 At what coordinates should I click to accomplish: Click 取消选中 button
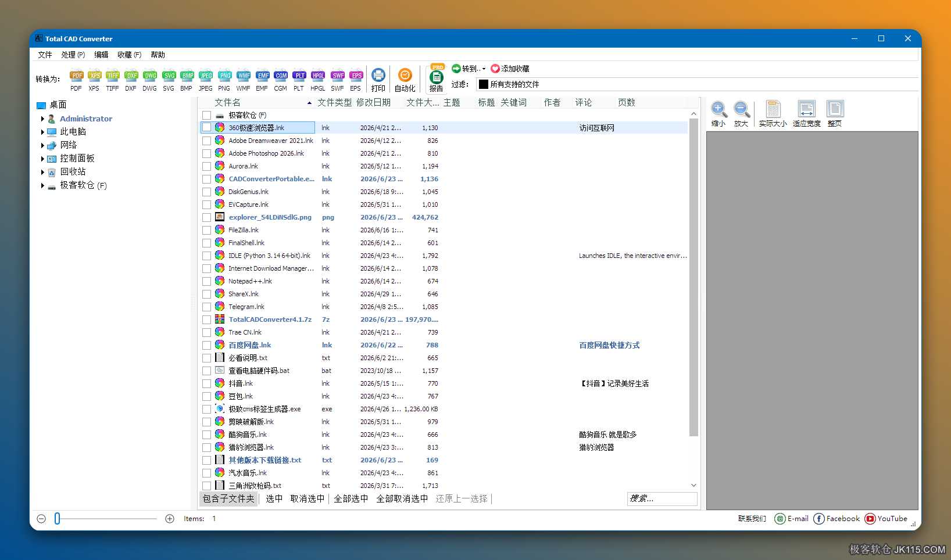point(307,498)
